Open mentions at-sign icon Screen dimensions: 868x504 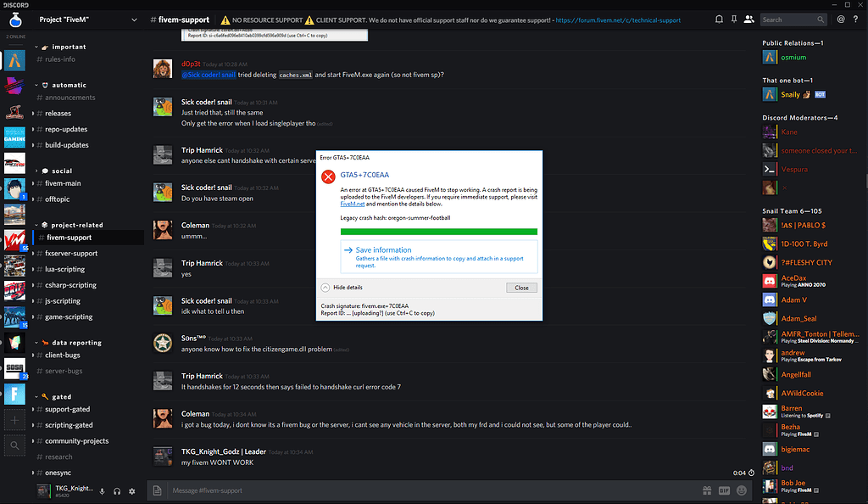click(841, 20)
